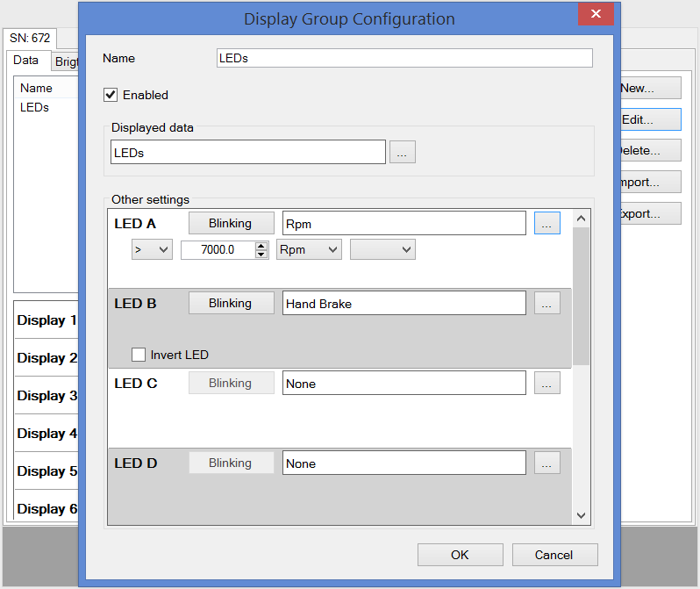The width and height of the screenshot is (700, 589).
Task: Click the browse button next to Displayed data
Action: click(403, 152)
